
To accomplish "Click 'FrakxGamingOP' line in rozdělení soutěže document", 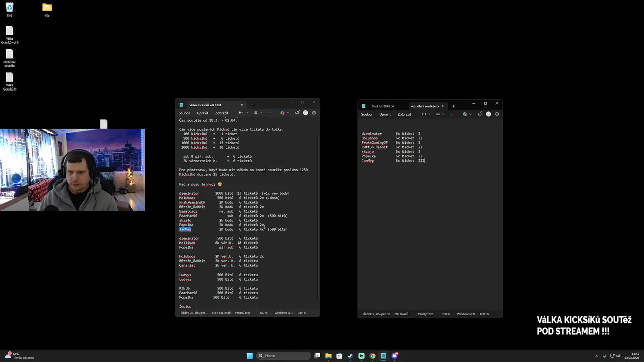I will tap(391, 143).
